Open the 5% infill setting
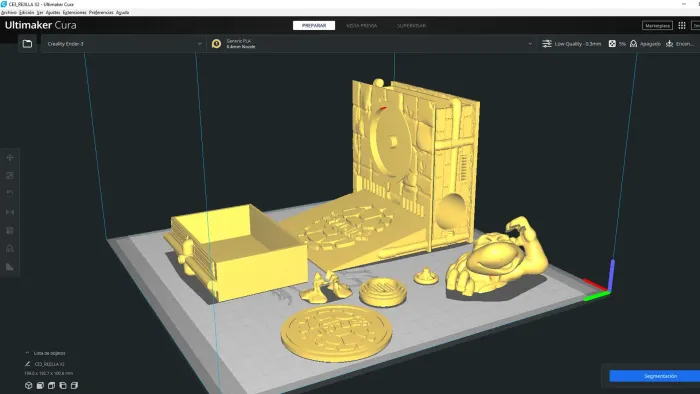The image size is (700, 394). (617, 44)
